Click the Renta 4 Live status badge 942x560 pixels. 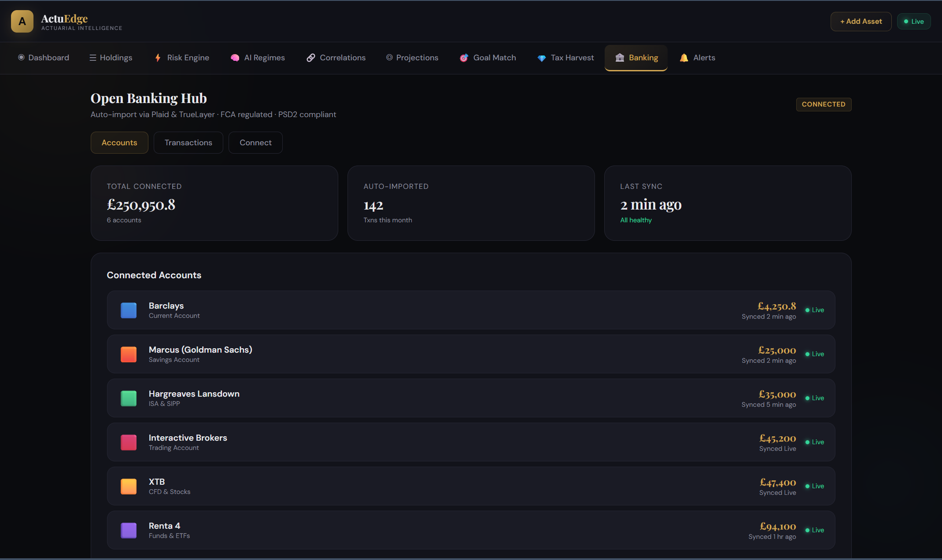[x=814, y=530]
